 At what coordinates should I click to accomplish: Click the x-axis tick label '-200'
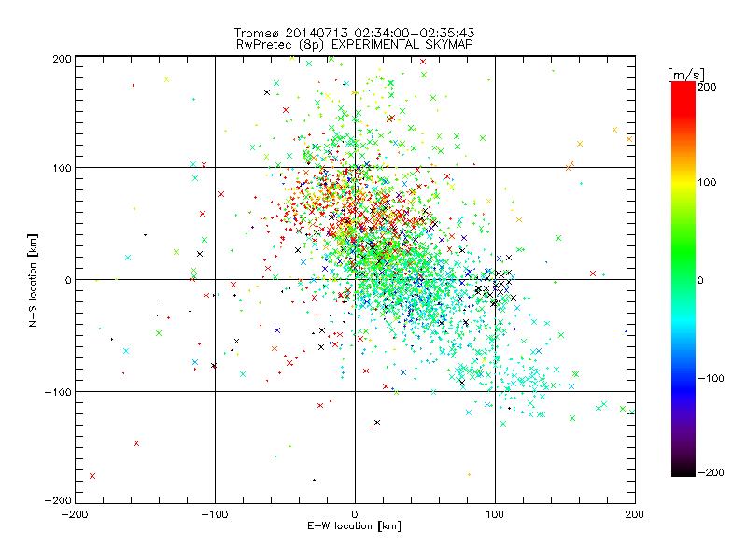coord(75,514)
